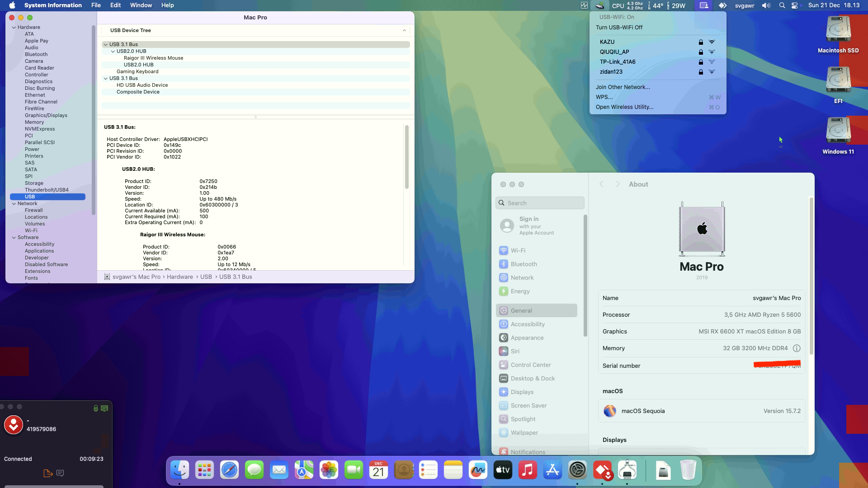Open Trash in the Dock
Viewport: 868px width, 488px height.
point(688,470)
